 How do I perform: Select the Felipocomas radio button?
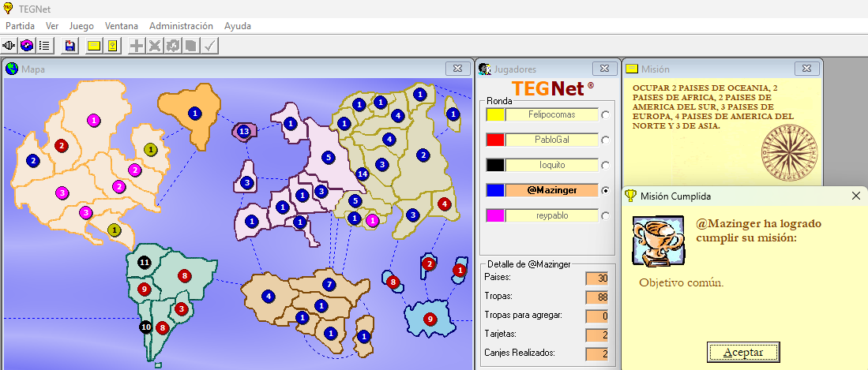[x=606, y=115]
